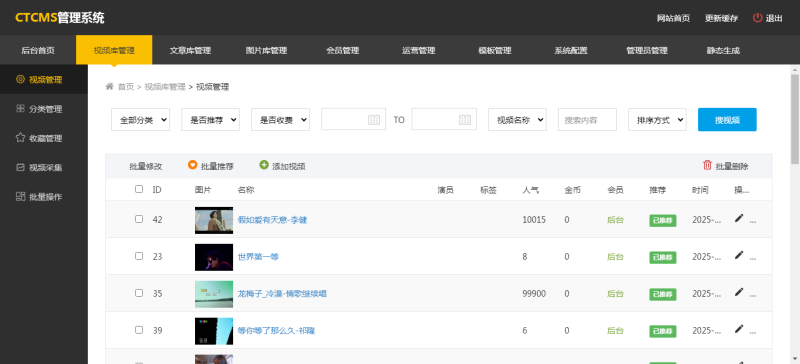Select the checkbox for video ID 39
Screen dimensions: 800x364
coord(139,330)
